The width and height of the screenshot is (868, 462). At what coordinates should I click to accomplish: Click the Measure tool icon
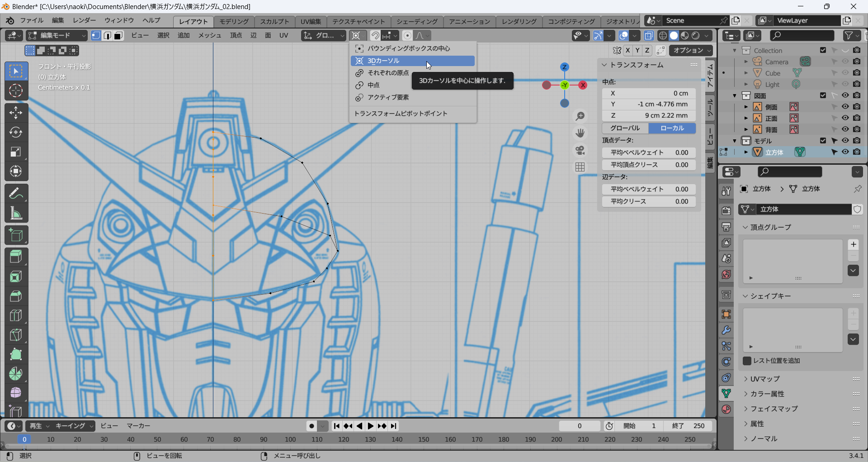[x=16, y=213]
